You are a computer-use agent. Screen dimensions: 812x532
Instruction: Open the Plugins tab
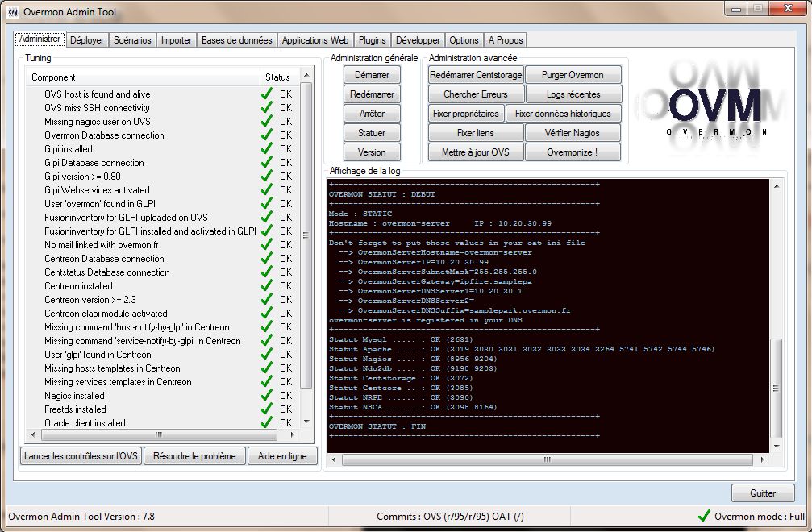pyautogui.click(x=372, y=39)
